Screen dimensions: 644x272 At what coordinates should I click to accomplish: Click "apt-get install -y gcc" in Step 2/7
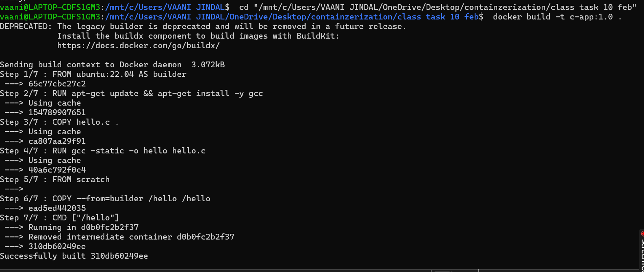210,93
